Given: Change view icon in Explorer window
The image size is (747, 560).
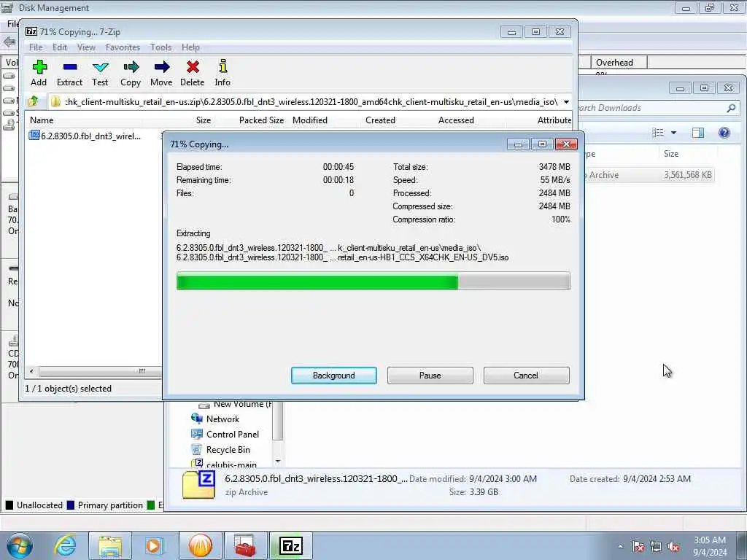Looking at the screenshot, I should 658,133.
